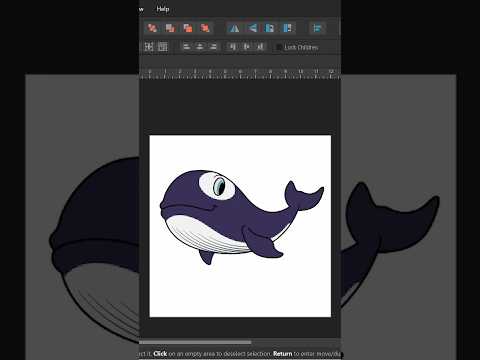480x360 pixels.
Task: Align objects to the right
Action: tap(213, 47)
